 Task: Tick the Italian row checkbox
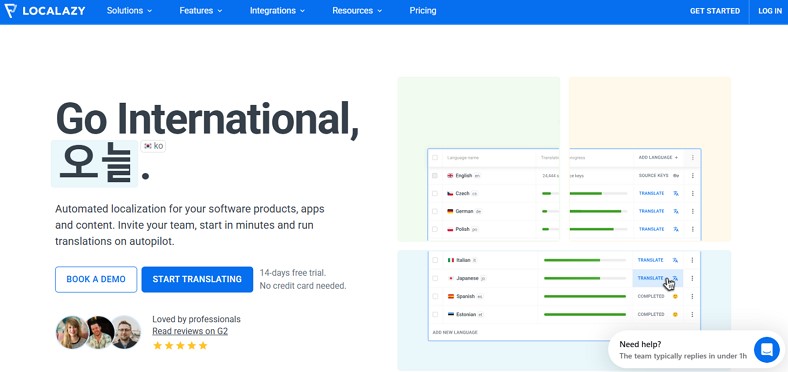[435, 260]
